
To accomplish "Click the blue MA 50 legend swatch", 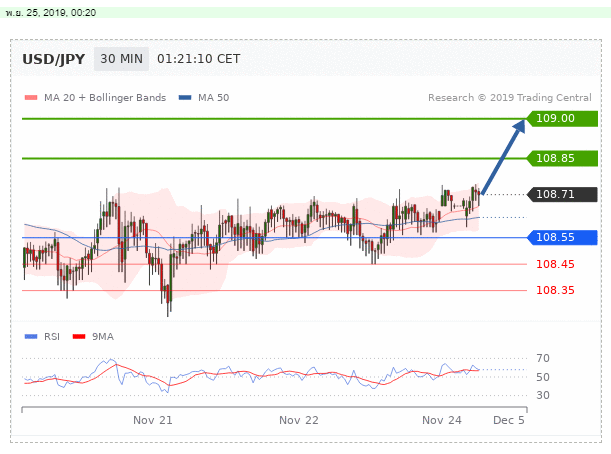I will tap(185, 97).
